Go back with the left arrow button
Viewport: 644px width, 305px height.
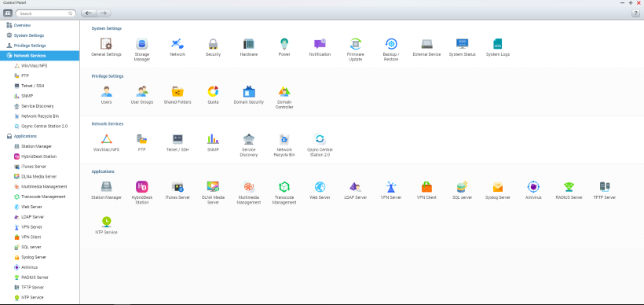click(x=88, y=13)
